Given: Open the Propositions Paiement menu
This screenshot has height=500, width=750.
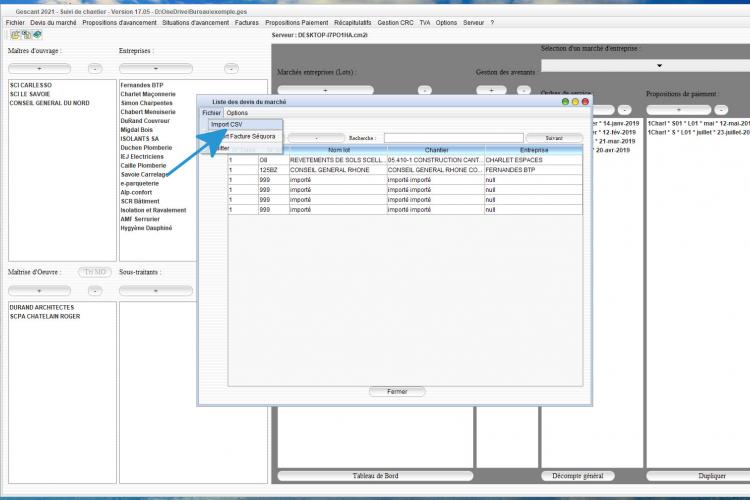Looking at the screenshot, I should (297, 22).
